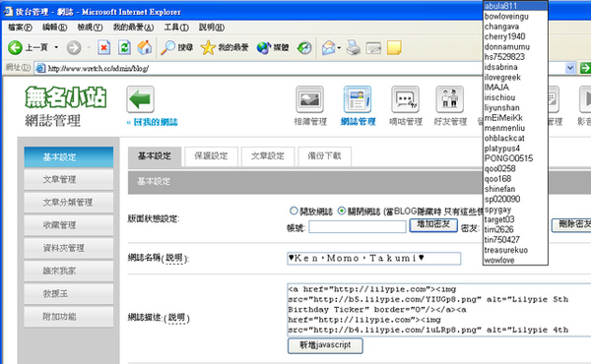Click the 網誌名稱 blog name field
Screen dimensions: 591x364
[374, 258]
